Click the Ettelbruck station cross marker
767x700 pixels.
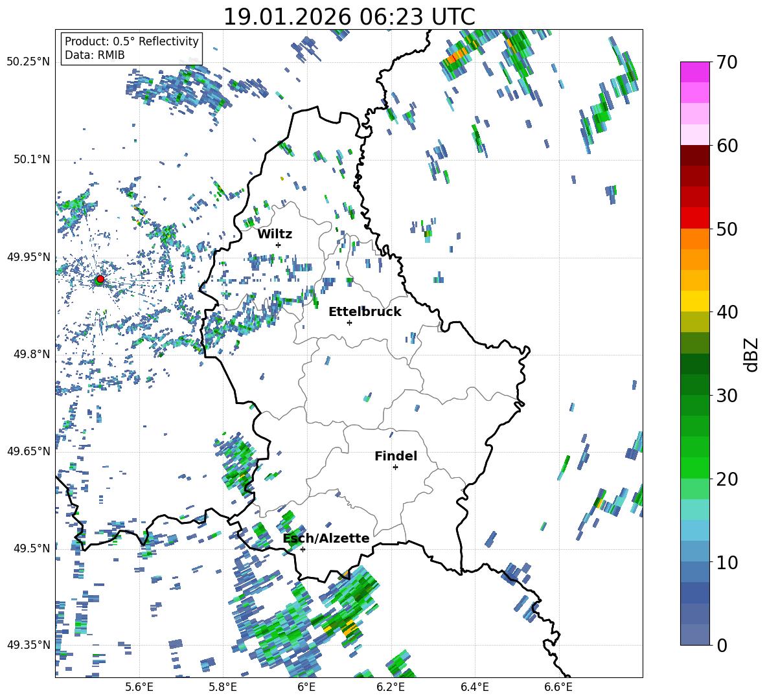[x=349, y=322]
